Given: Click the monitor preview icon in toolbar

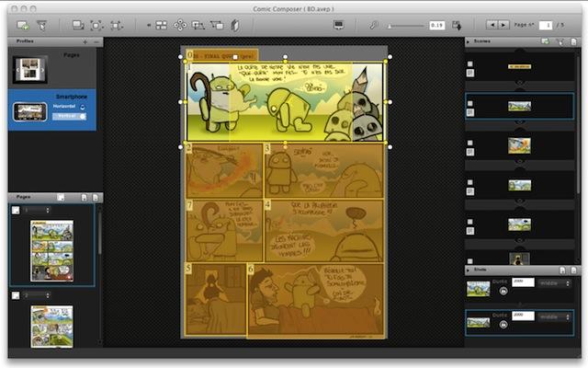Looking at the screenshot, I should tap(338, 25).
